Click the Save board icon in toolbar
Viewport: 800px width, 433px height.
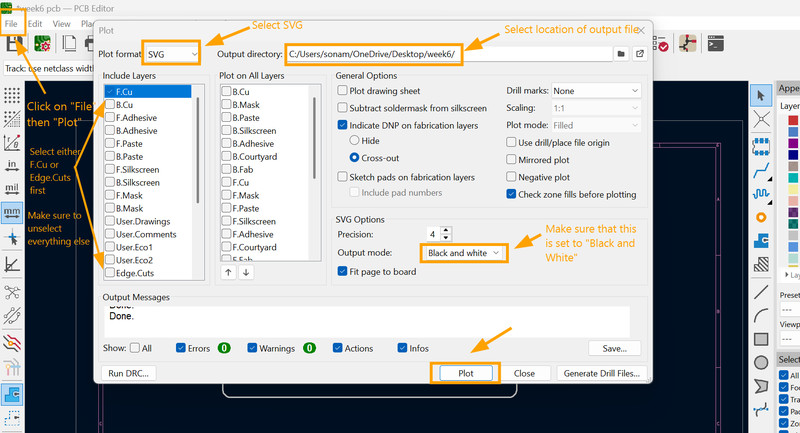14,44
